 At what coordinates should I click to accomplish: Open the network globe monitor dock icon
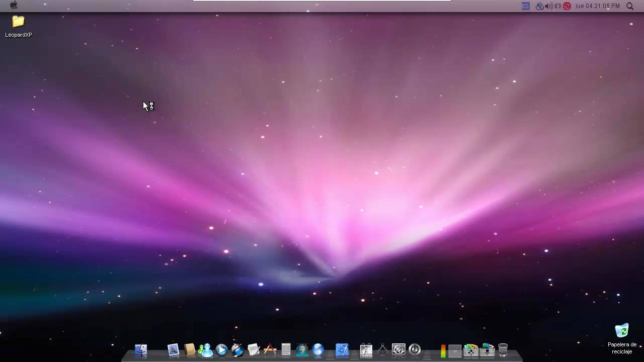(302, 350)
